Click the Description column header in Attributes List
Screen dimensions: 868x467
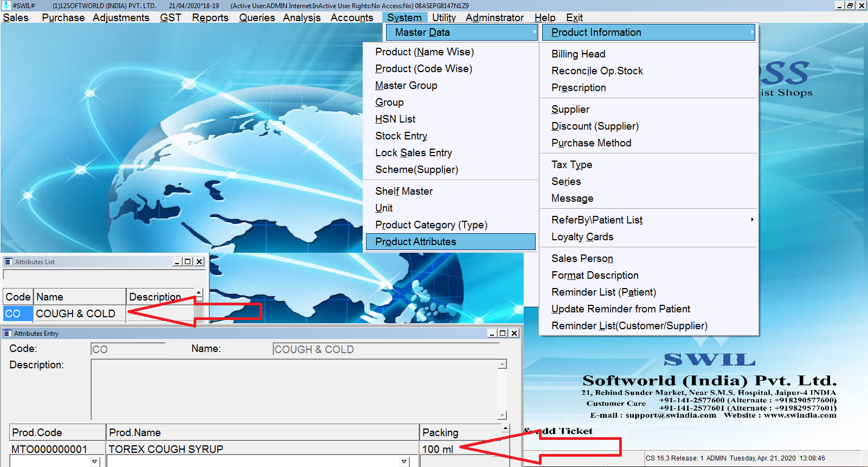160,297
